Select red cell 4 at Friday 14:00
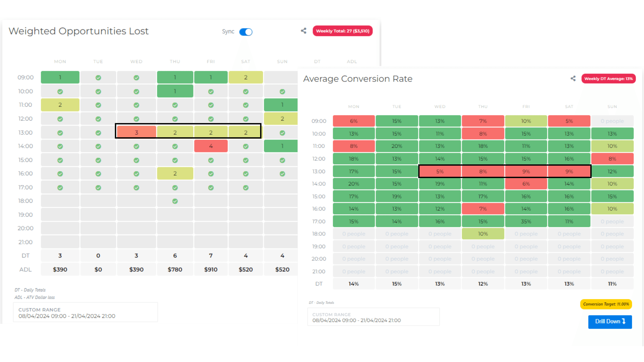This screenshot has height=362, width=644. tap(211, 146)
